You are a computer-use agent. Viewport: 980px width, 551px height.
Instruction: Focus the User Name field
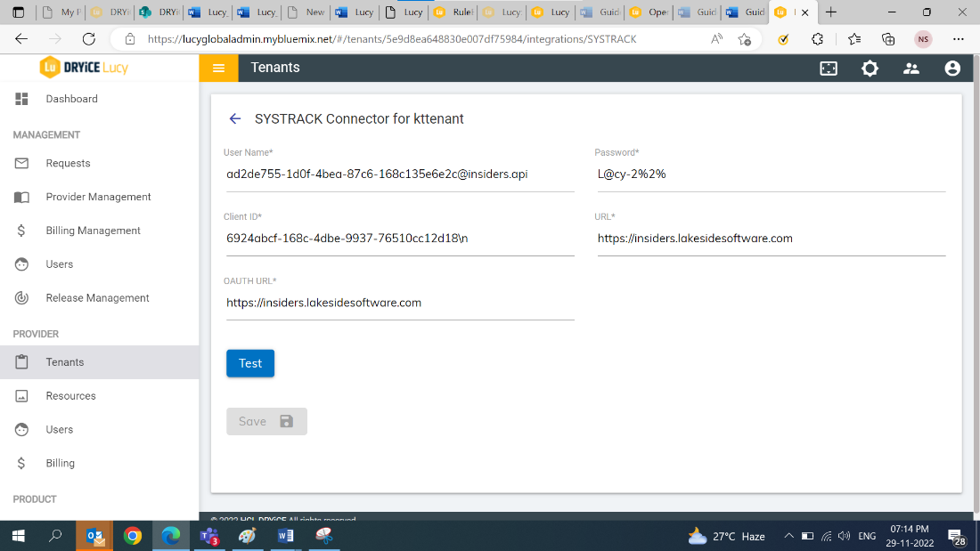click(x=400, y=174)
